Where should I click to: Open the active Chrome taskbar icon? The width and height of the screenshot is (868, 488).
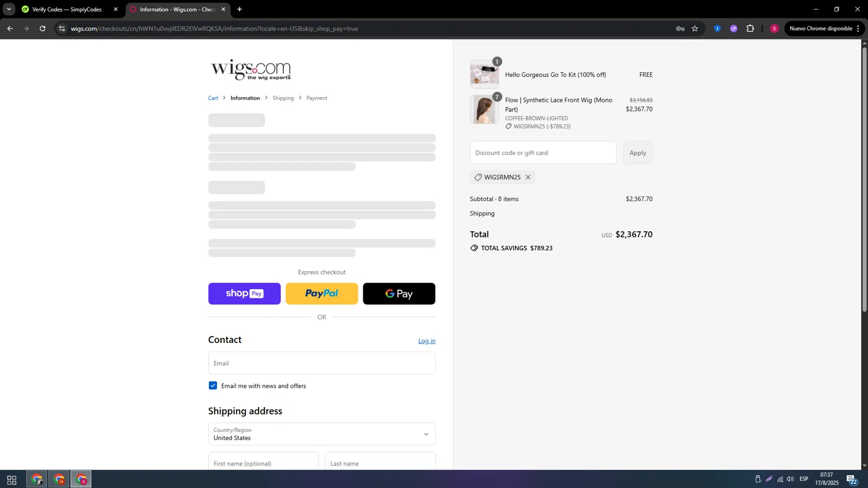coord(81,479)
